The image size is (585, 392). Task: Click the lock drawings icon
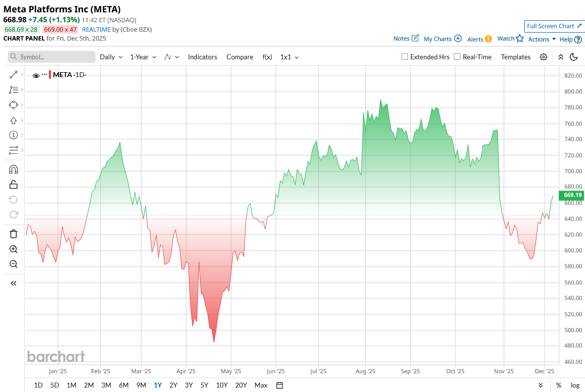tap(13, 185)
